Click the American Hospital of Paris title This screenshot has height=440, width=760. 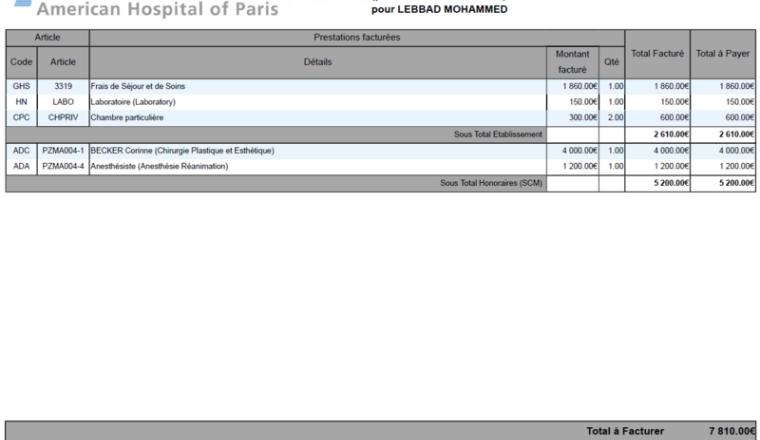(x=158, y=9)
